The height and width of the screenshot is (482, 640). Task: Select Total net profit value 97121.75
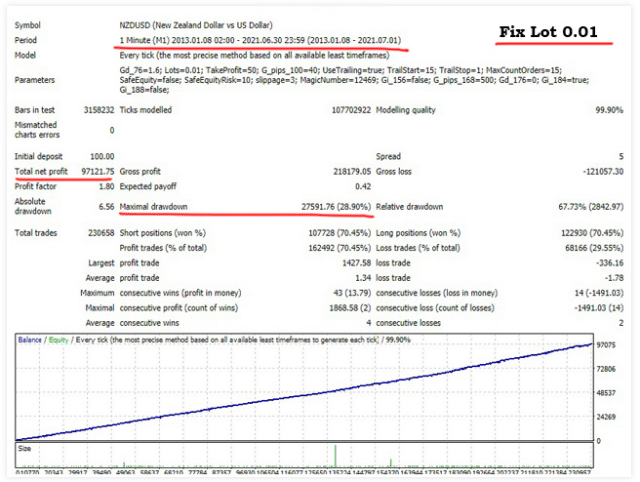coord(98,171)
